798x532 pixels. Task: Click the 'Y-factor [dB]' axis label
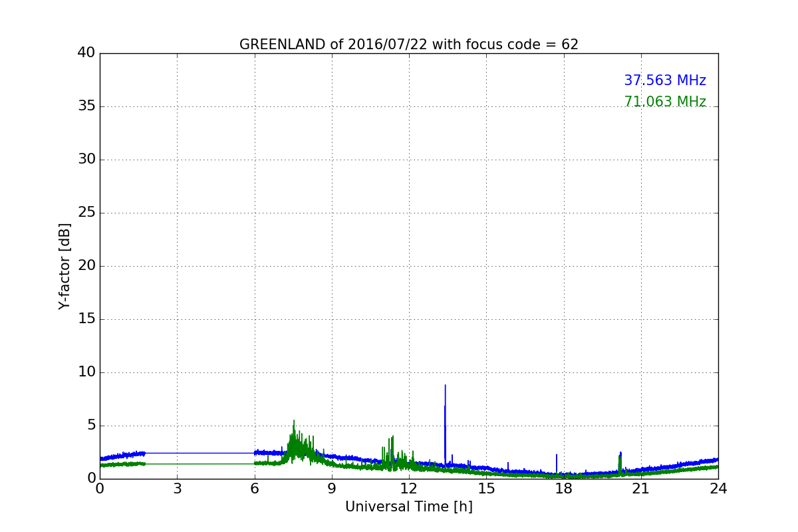pyautogui.click(x=65, y=266)
